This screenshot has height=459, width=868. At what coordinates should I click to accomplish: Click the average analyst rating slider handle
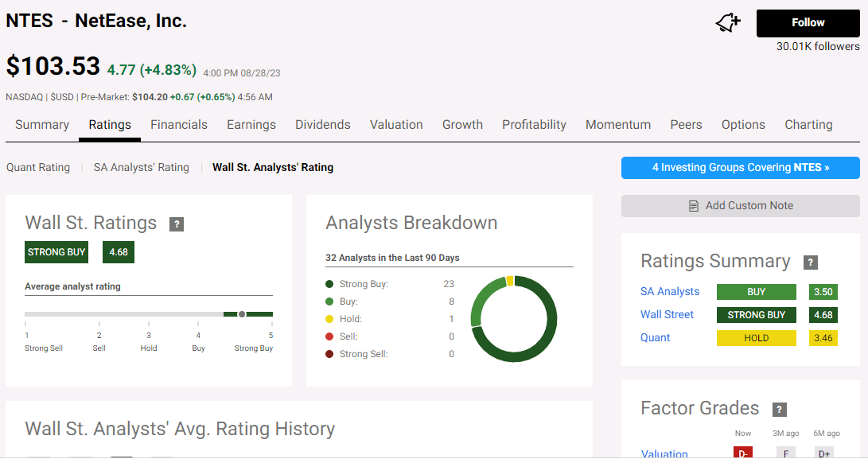[241, 314]
